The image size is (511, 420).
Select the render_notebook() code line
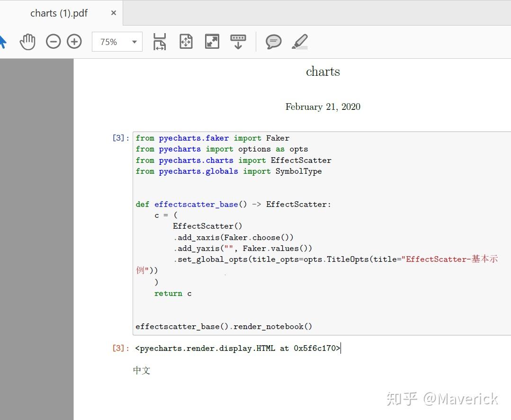click(223, 326)
